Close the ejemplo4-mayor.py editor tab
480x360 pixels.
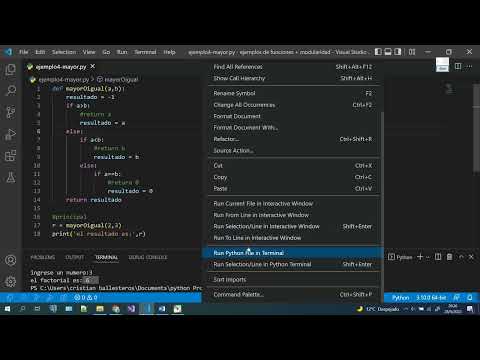click(x=93, y=66)
